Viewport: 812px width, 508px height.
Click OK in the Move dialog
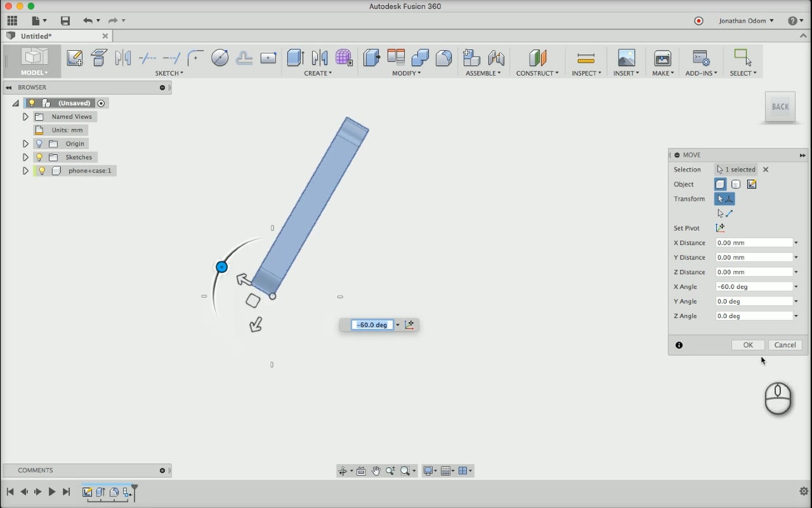pos(748,345)
